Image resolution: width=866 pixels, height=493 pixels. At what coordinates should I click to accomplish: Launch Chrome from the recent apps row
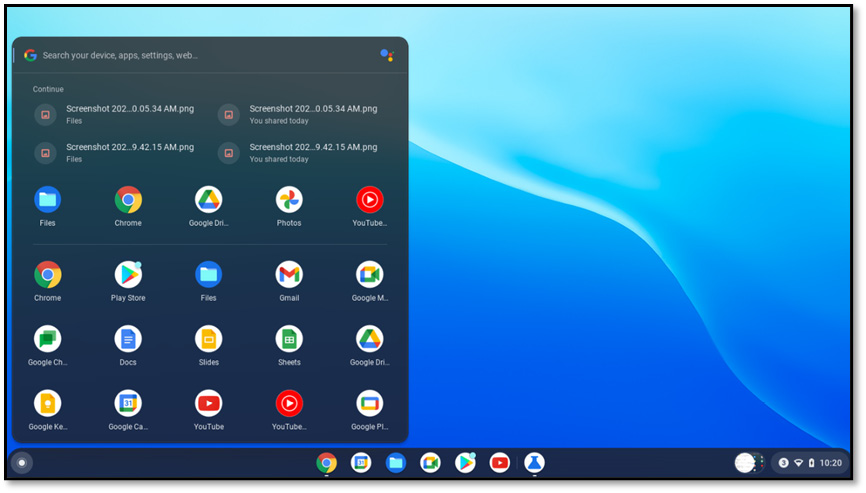[128, 206]
